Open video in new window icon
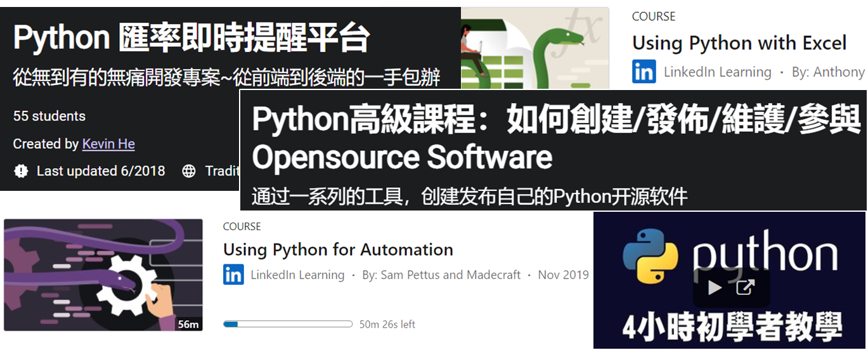Screen dimensions: 868x350 [745, 288]
